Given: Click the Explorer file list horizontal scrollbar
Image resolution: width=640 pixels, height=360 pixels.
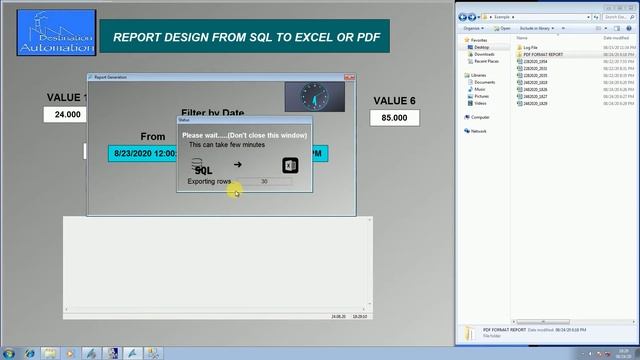Looking at the screenshot, I should coord(543,322).
